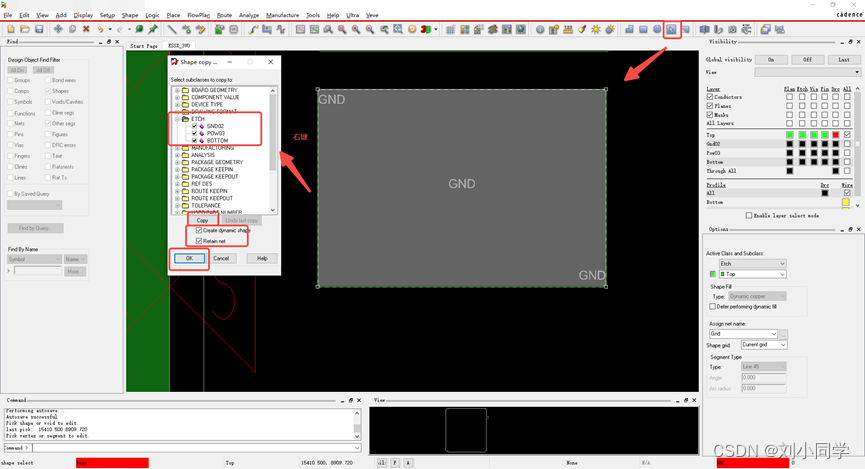Open the Manufacture menu
Screen dimensions: 865x469
[x=282, y=16]
